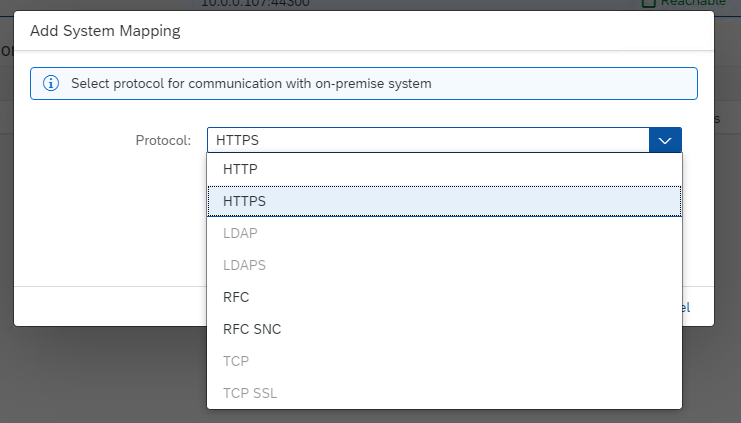Open the Protocol dropdown arrow
Viewport: 741px width, 423px height.
click(665, 140)
